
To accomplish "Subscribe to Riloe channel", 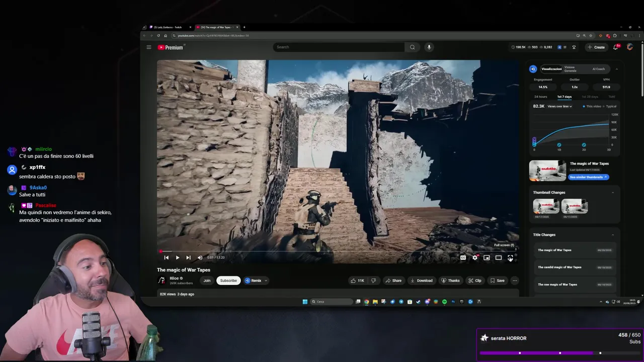I will 228,281.
